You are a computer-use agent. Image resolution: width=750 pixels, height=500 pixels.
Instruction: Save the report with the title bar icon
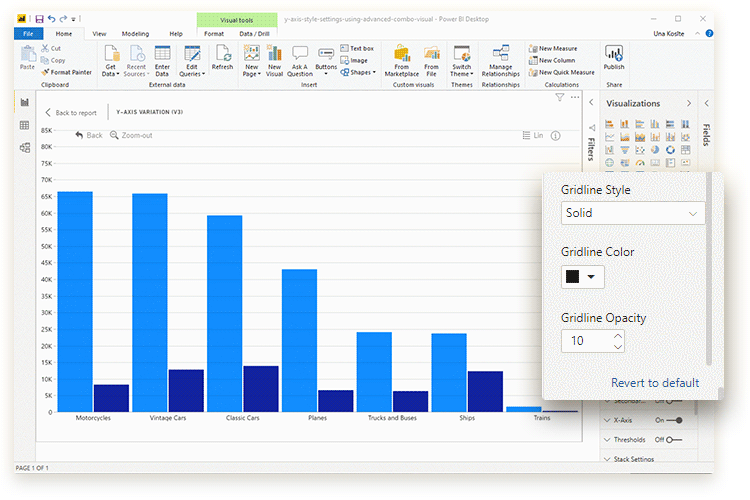[40, 19]
